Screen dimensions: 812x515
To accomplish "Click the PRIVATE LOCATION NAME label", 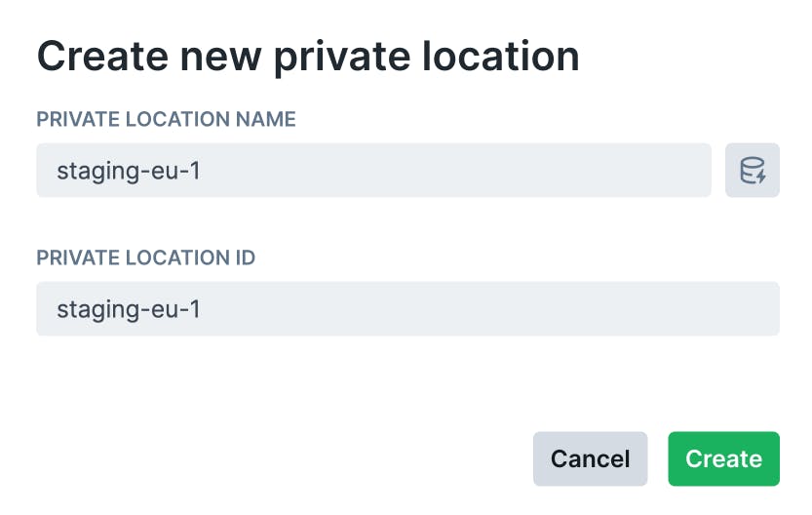I will (x=166, y=119).
